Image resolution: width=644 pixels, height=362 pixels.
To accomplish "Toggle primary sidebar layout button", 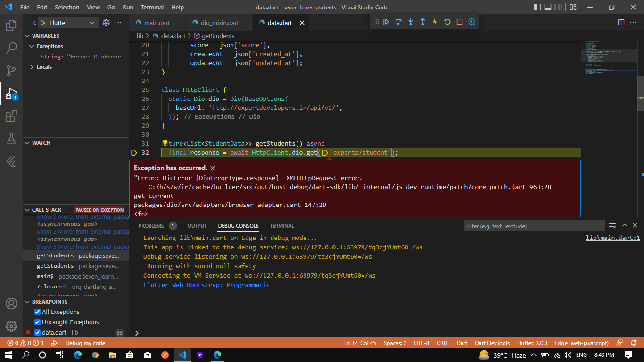I will (x=538, y=8).
